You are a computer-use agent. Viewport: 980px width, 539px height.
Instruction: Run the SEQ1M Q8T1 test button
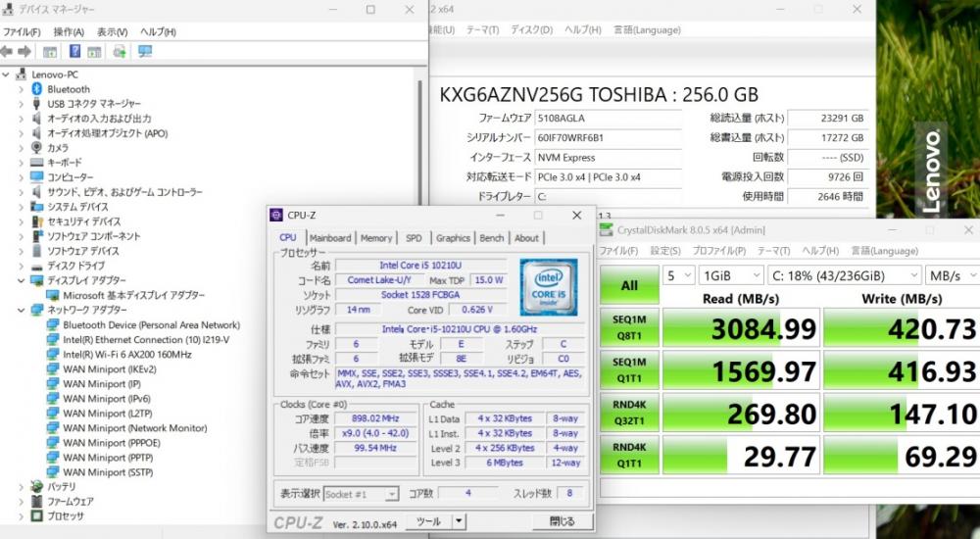[628, 328]
